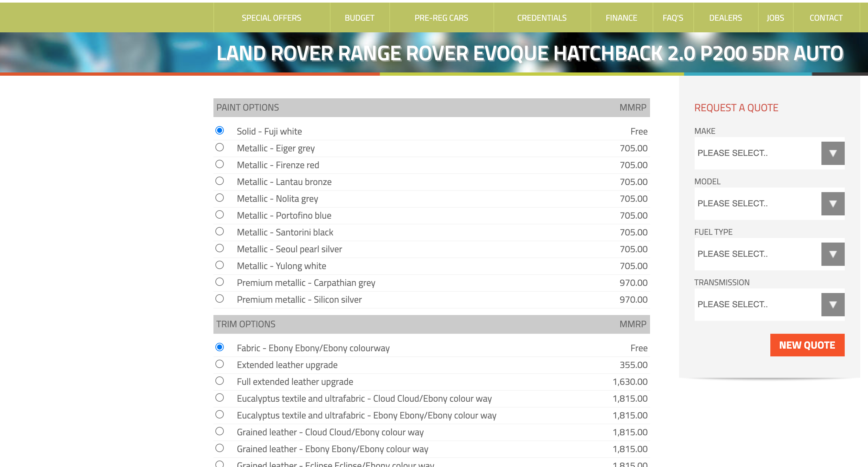This screenshot has width=868, height=467.
Task: Click the Trim Options header
Action: point(431,324)
